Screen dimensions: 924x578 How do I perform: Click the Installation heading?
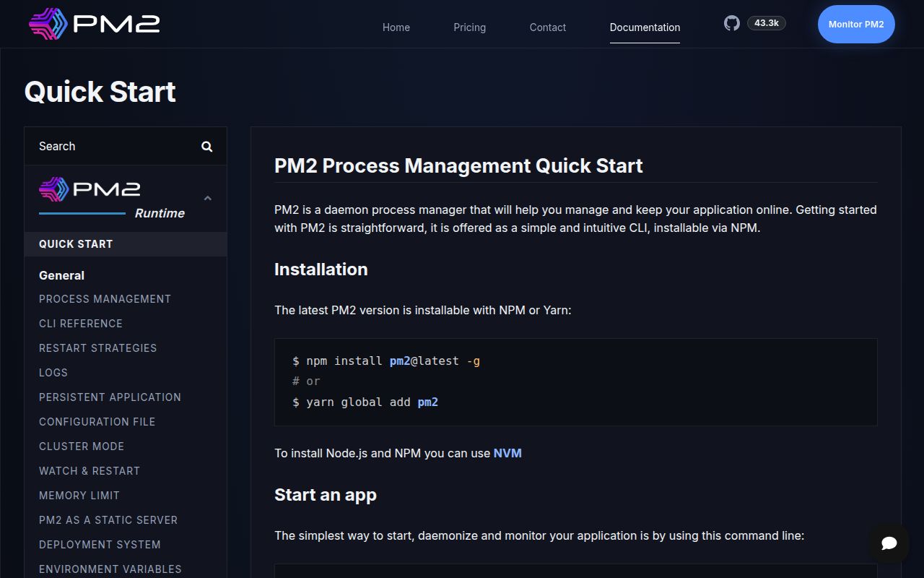321,269
